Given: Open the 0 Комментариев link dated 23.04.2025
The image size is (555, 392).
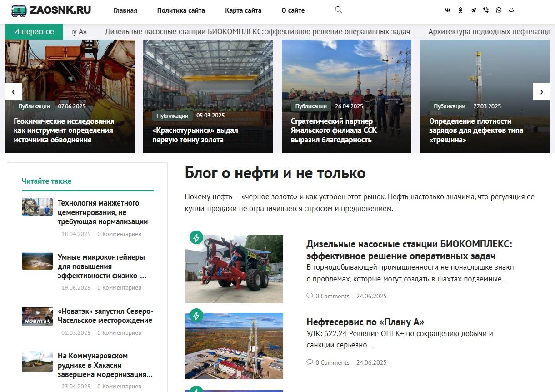Looking at the screenshot, I should [x=119, y=387].
